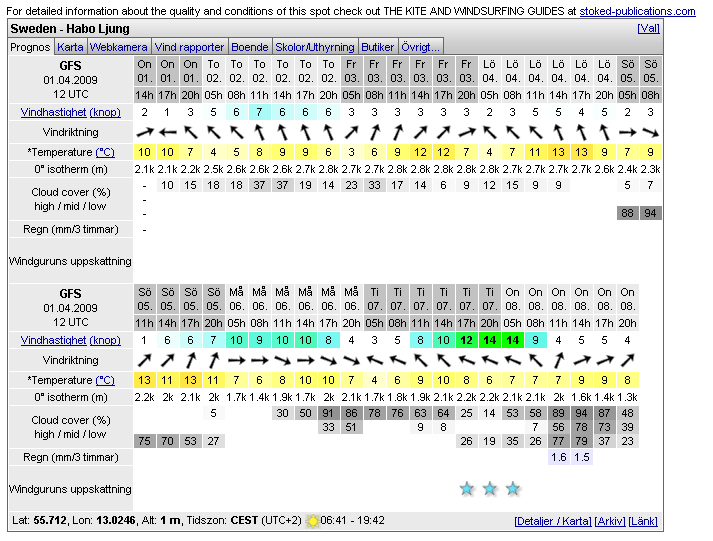Click (knop) link in lower forecast table
This screenshot has height=541, width=713.
(105, 340)
